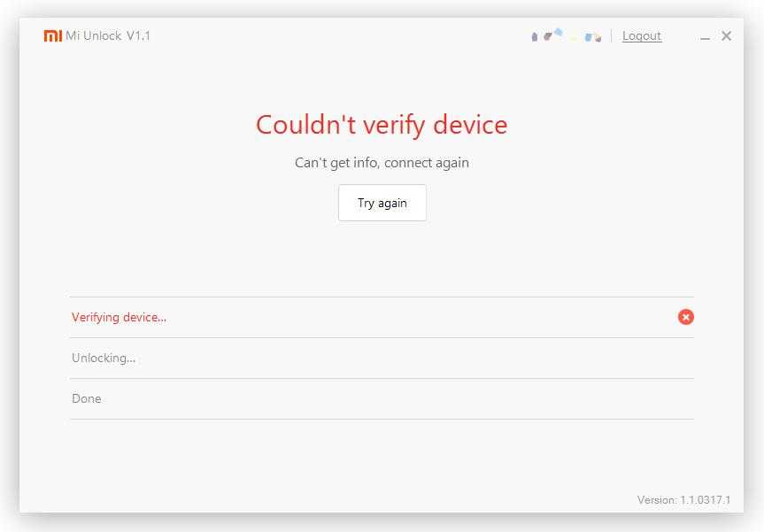Click the blank space between Try again and steps
Image resolution: width=764 pixels, height=532 pixels.
(382, 258)
